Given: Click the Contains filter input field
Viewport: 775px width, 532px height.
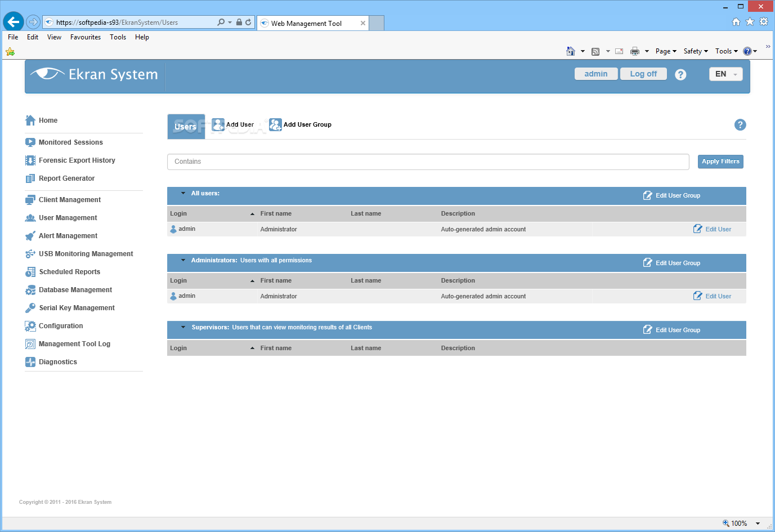Looking at the screenshot, I should 428,162.
